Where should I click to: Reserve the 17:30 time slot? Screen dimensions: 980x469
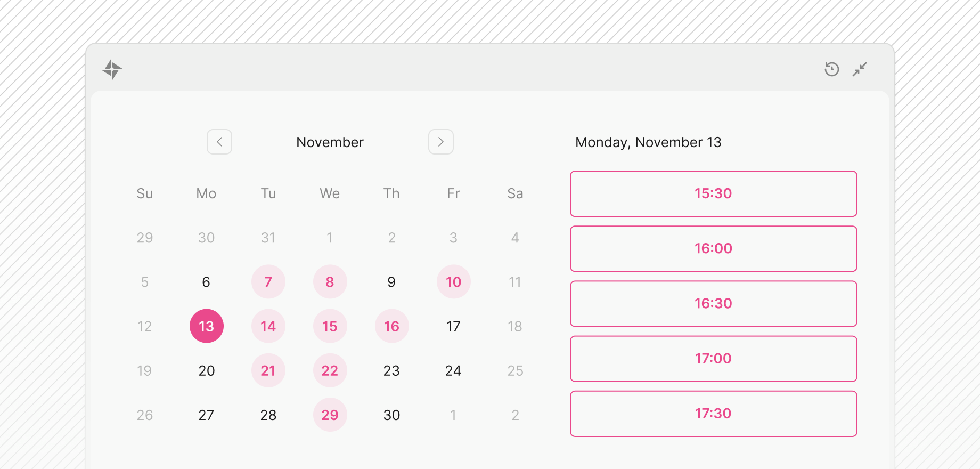[713, 413]
